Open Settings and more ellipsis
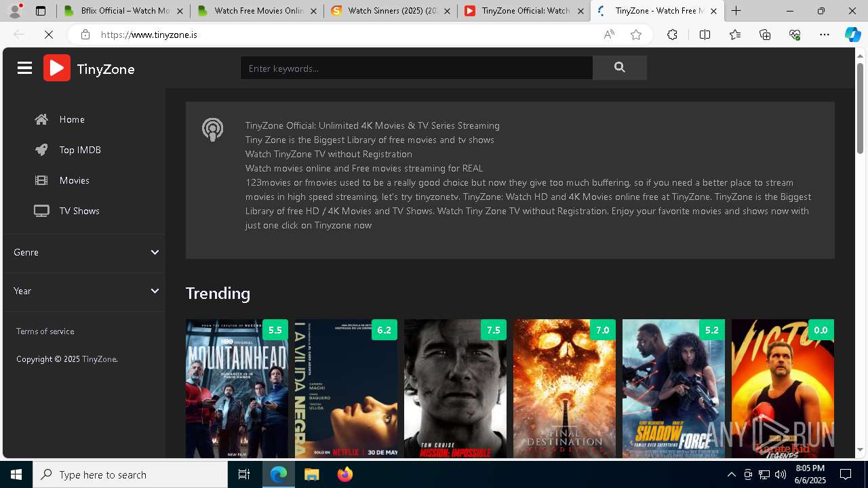The image size is (868, 488). point(825,35)
